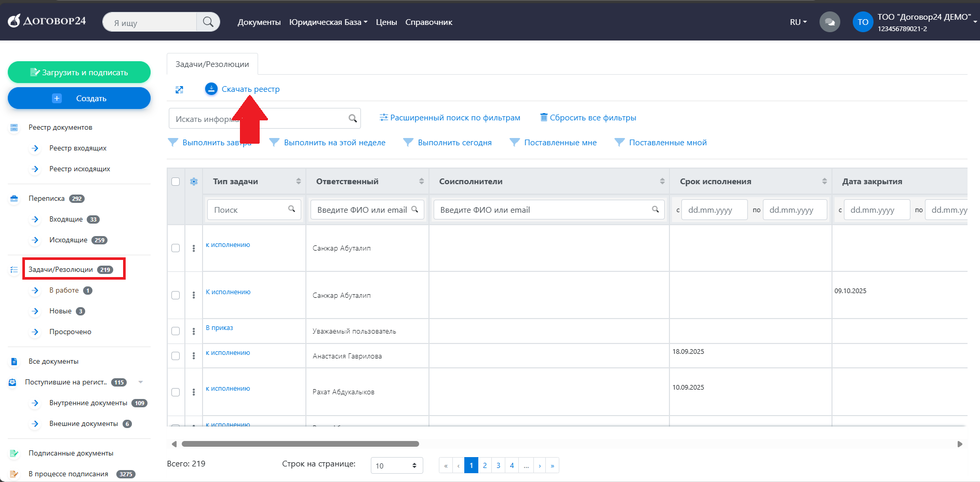
Task: Click the Скачать реестр download icon
Action: coord(211,89)
